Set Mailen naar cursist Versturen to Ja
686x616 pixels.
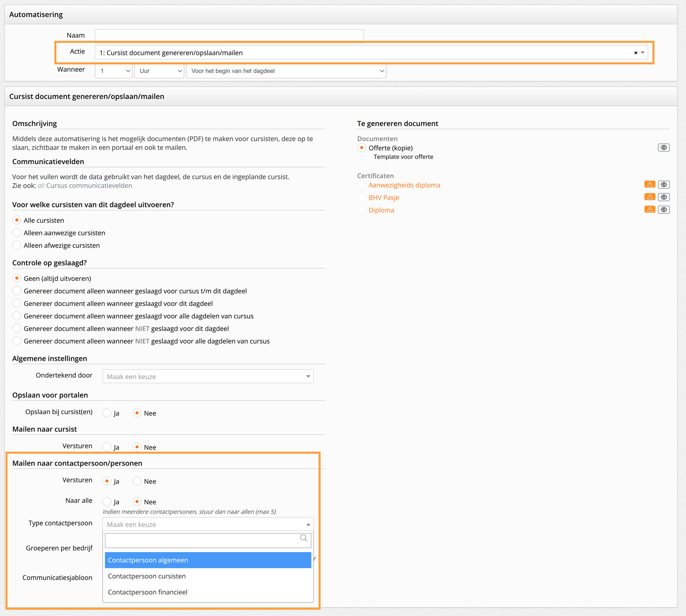click(107, 447)
